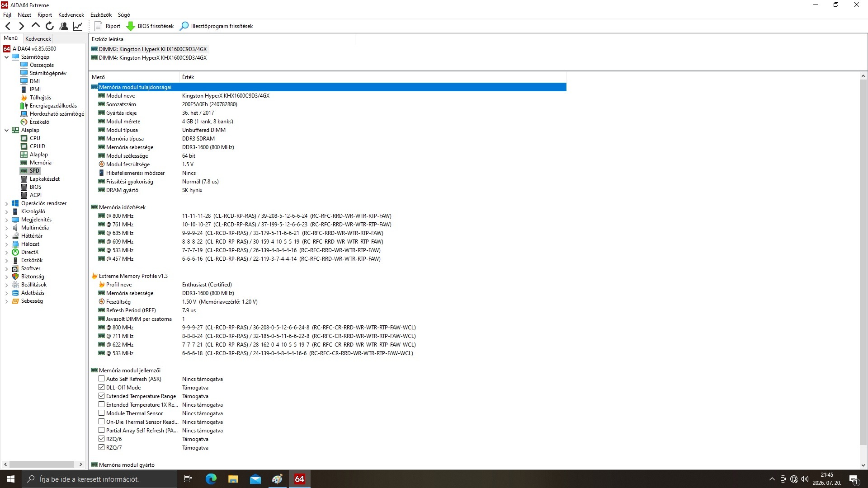This screenshot has width=868, height=488.
Task: Open the BIOS chip icon item
Action: tap(24, 187)
